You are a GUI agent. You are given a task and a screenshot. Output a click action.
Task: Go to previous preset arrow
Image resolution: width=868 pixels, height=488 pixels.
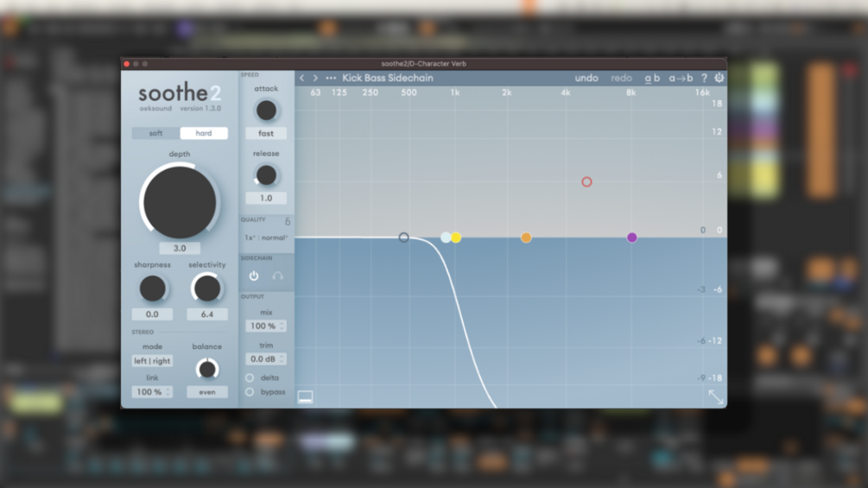[301, 78]
